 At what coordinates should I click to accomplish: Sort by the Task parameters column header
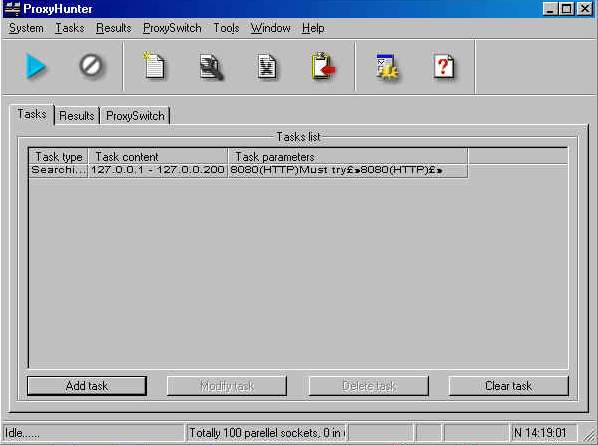(348, 157)
